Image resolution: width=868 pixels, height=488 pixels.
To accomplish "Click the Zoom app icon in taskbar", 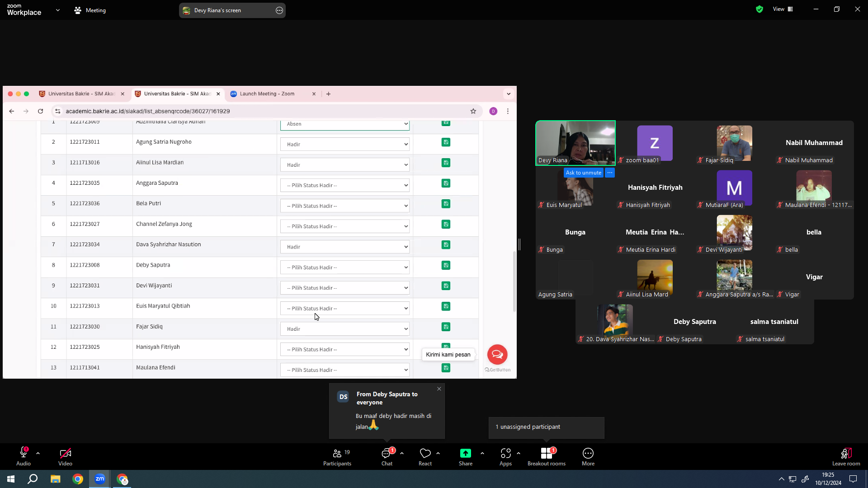I will (100, 479).
